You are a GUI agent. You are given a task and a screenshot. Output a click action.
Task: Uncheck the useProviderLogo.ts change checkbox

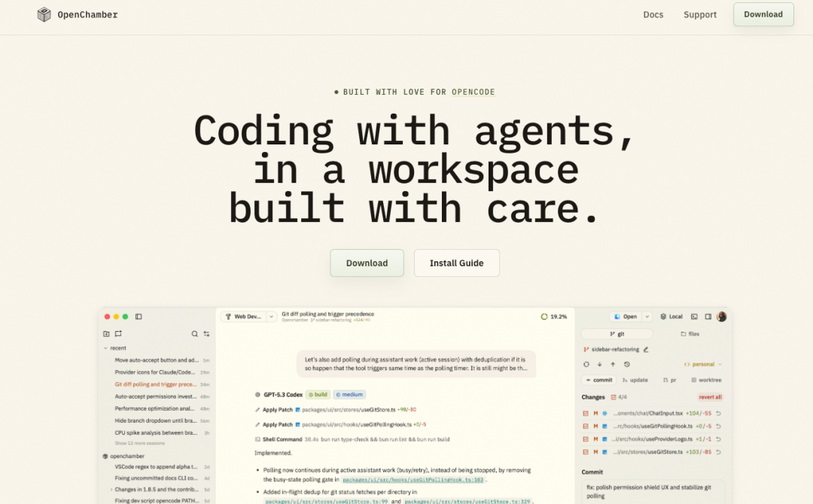click(x=586, y=439)
